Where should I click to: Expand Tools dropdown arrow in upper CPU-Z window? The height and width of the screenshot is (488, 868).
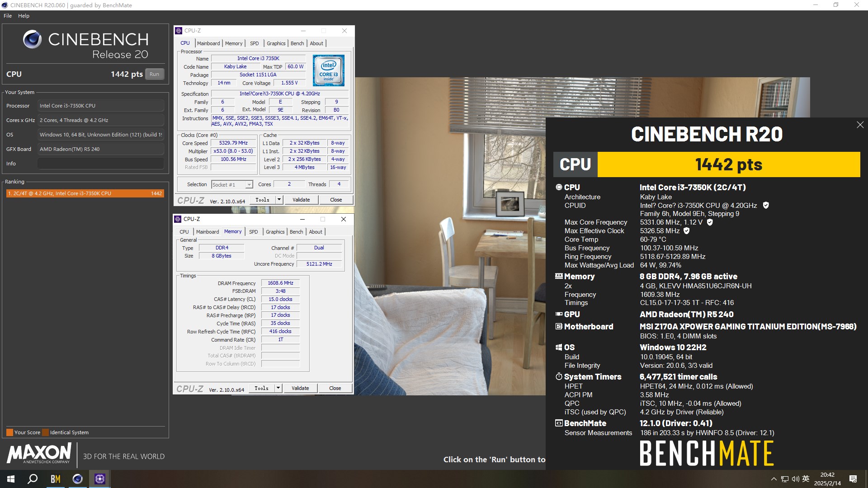pyautogui.click(x=279, y=200)
